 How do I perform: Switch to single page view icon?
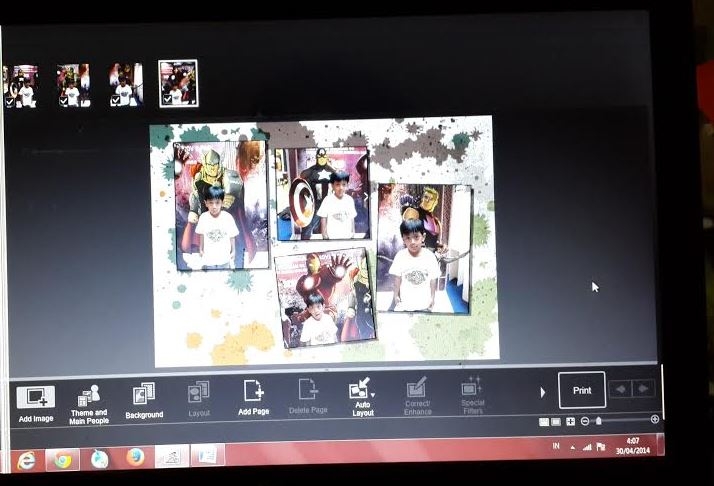pyautogui.click(x=556, y=422)
